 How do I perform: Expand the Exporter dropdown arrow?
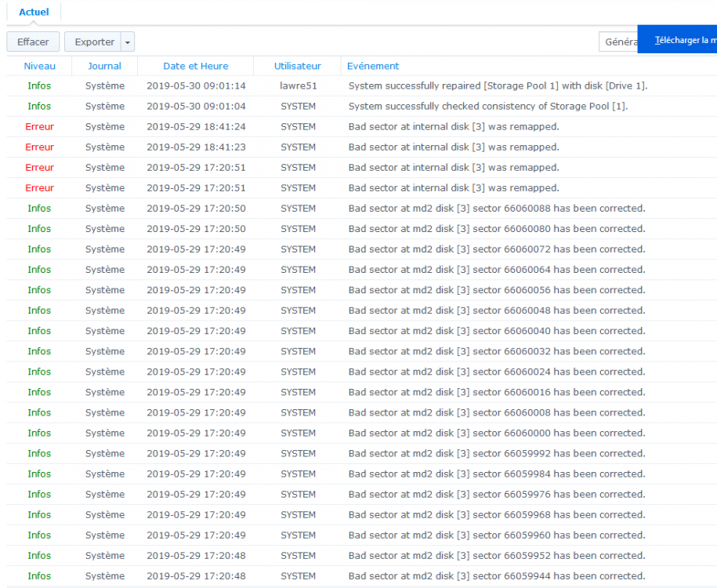click(128, 42)
